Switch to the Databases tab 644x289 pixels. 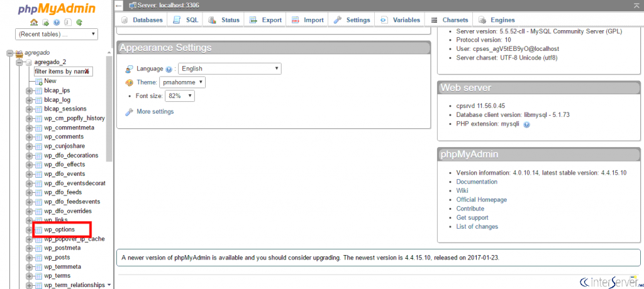pyautogui.click(x=142, y=19)
